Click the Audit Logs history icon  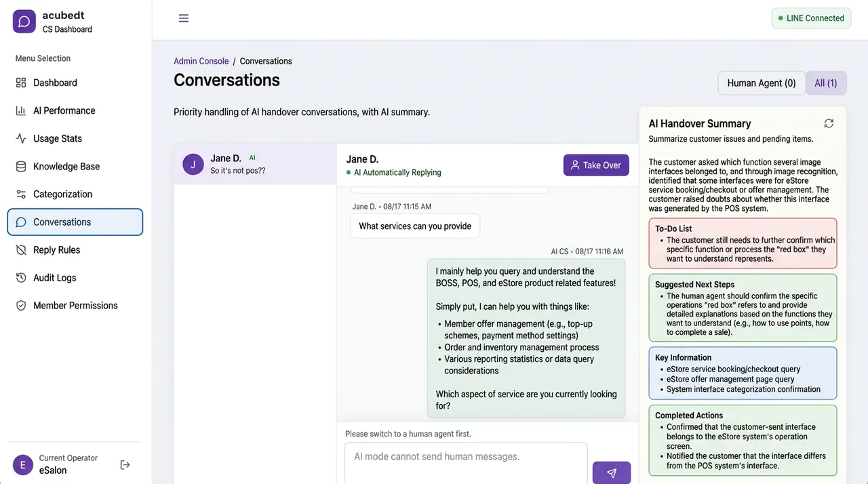pos(21,277)
